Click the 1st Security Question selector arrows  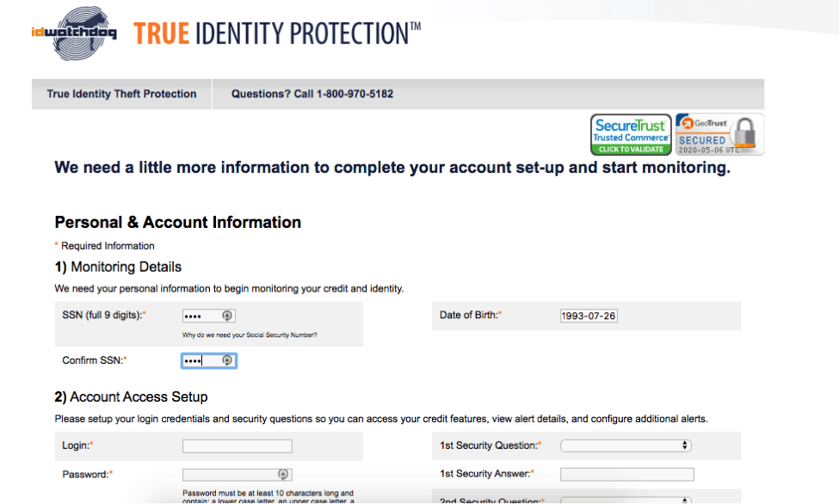[686, 446]
